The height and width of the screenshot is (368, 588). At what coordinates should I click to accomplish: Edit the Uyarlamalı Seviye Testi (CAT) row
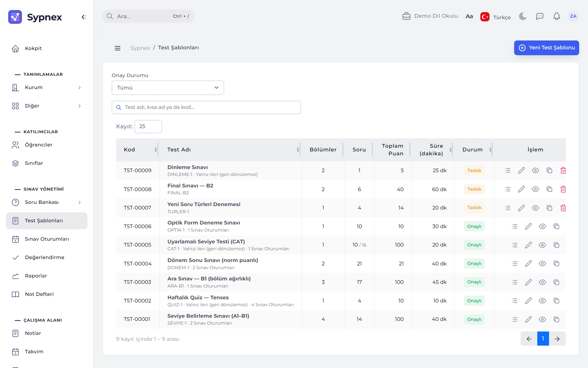click(528, 245)
